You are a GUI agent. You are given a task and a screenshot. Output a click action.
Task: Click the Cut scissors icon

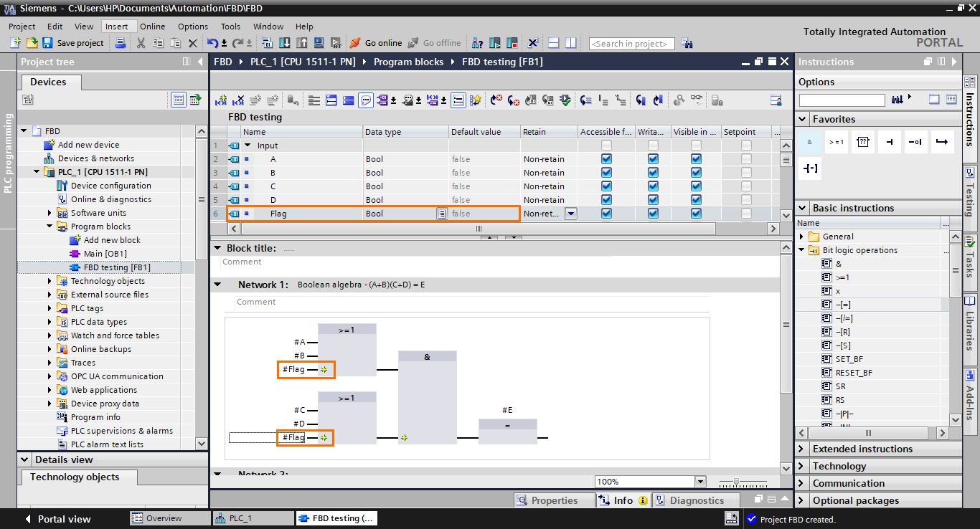pos(141,43)
